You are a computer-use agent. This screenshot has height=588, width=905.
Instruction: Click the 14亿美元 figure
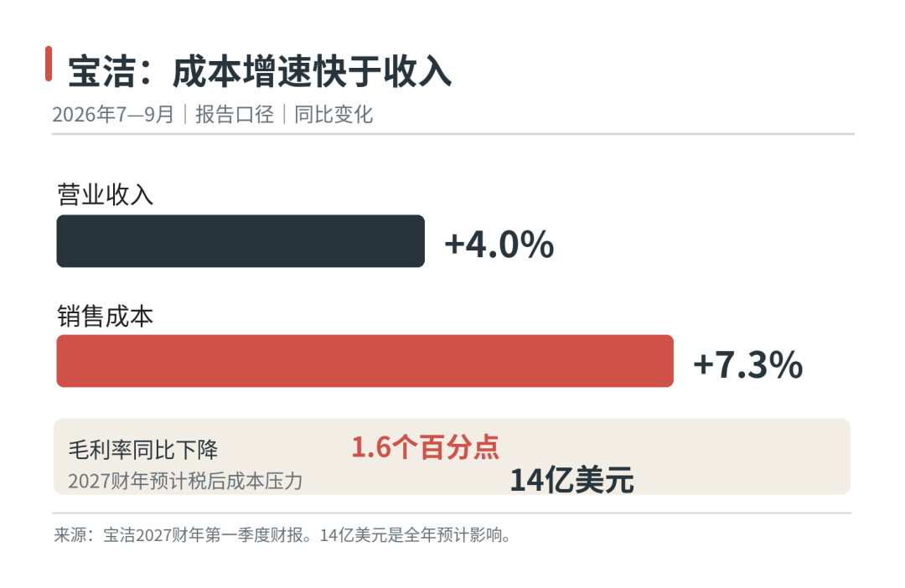[x=571, y=480]
